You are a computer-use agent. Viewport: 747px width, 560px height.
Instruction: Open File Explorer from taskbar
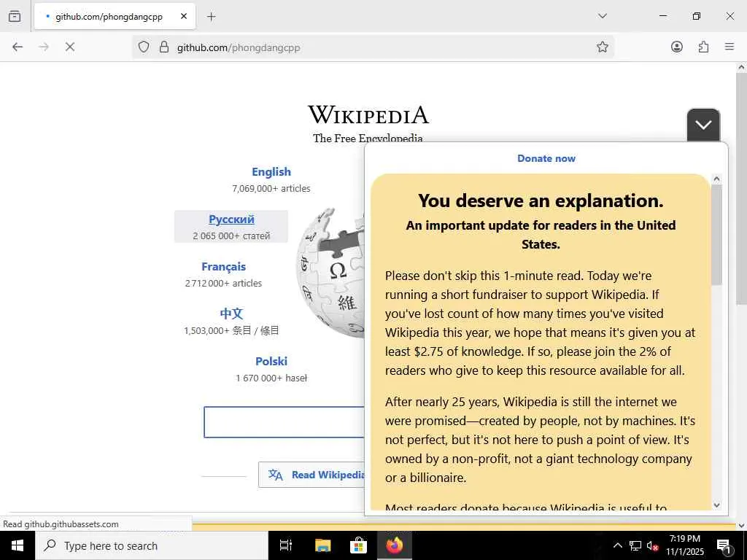[322, 545]
